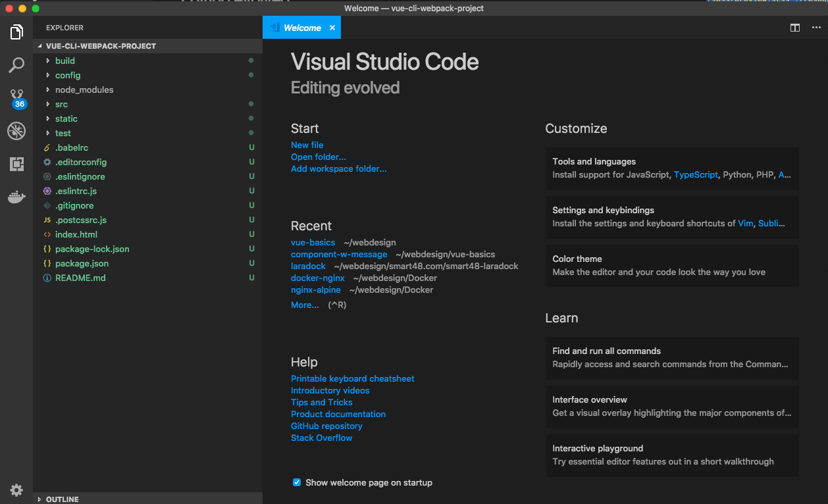Open recent laradock project
This screenshot has height=504, width=828.
pyautogui.click(x=309, y=266)
